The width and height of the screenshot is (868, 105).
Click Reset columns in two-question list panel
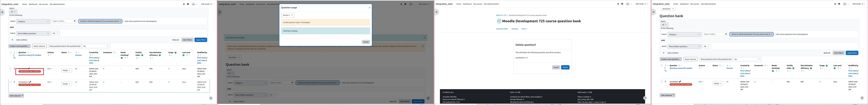click(x=39, y=46)
